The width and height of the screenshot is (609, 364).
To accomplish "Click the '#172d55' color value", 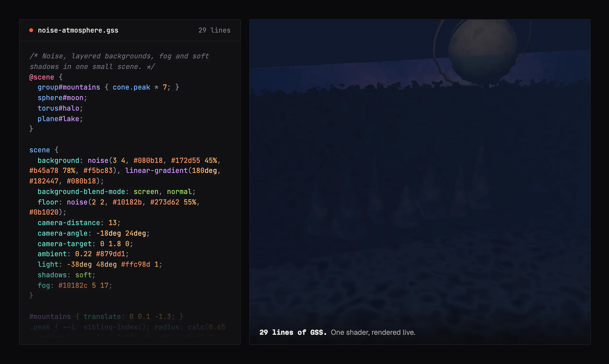I will (186, 160).
